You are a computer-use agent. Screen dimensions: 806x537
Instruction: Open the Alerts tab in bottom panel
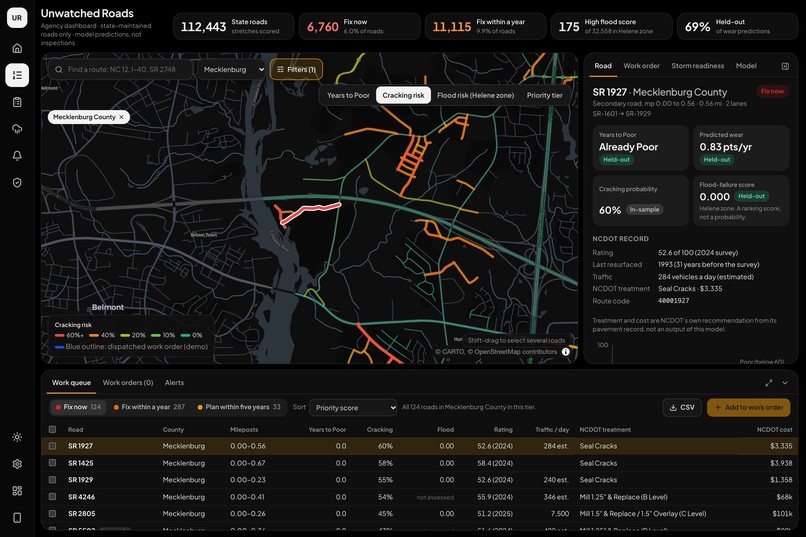click(x=174, y=383)
